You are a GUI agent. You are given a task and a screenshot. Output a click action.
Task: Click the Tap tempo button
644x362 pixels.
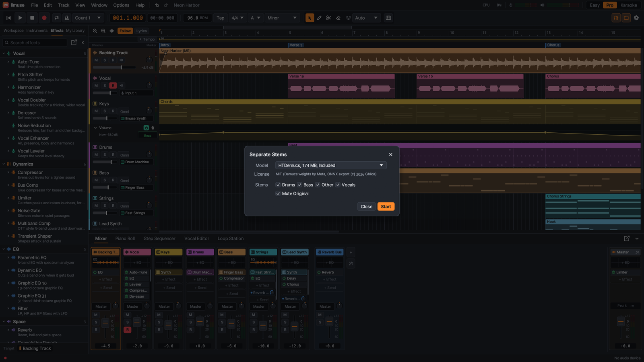221,18
